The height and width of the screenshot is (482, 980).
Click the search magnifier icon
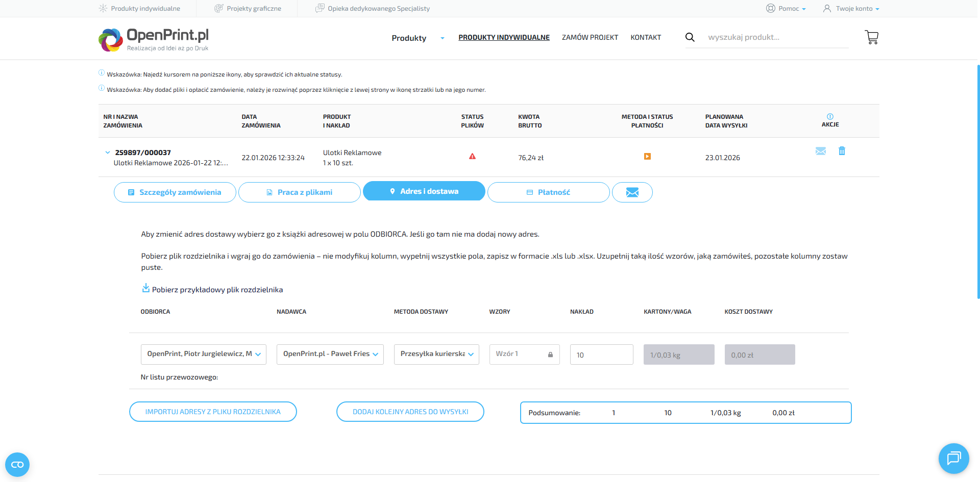(690, 37)
